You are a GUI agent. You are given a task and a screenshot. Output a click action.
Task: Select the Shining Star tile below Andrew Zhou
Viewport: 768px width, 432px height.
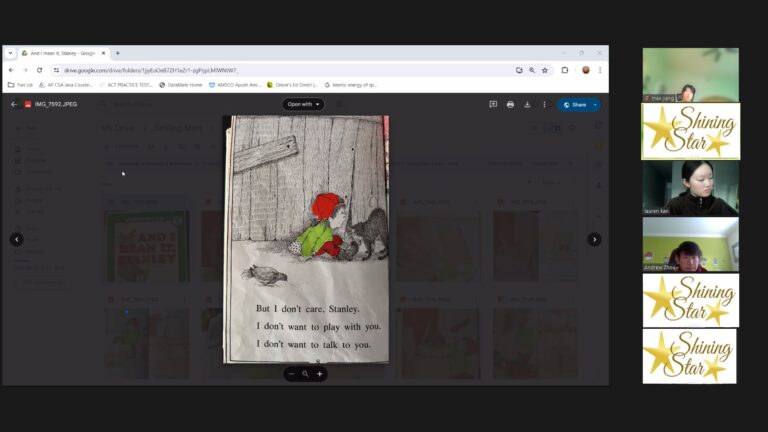(x=691, y=300)
